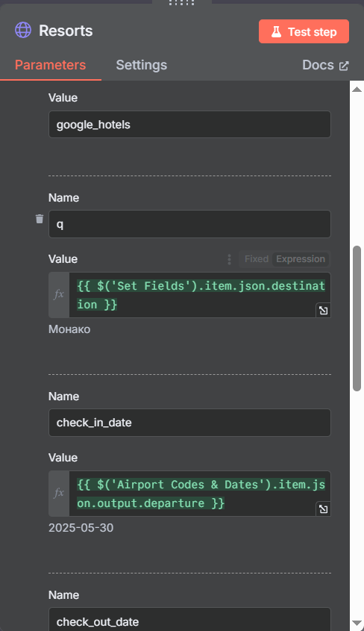Select the Parameters tab
This screenshot has height=631, width=364.
pos(50,65)
